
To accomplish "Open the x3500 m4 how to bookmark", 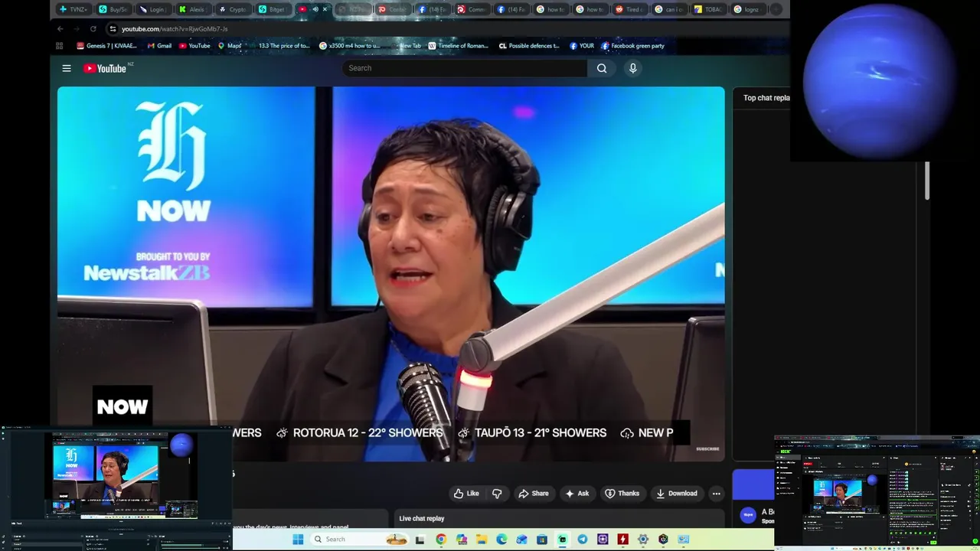I will click(x=349, y=46).
